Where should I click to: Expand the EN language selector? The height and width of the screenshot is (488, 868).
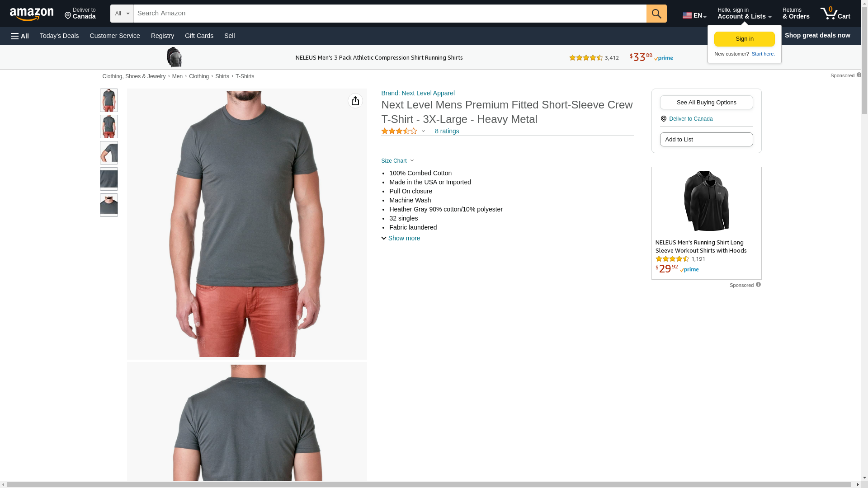(x=694, y=15)
